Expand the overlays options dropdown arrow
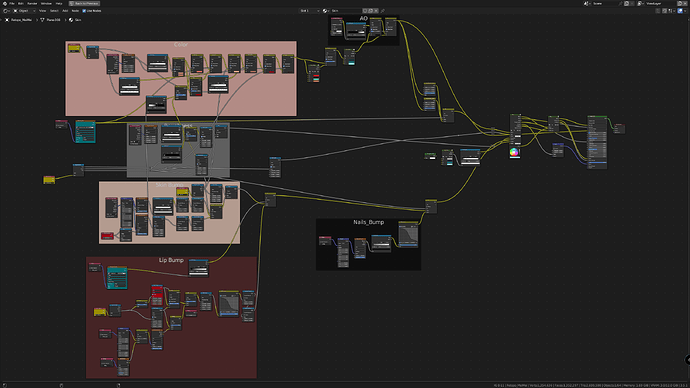The height and width of the screenshot is (388, 690). 686,11
